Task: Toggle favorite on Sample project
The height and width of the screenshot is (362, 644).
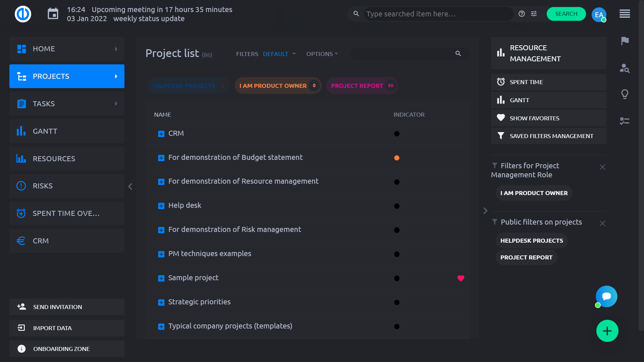Action: [461, 278]
